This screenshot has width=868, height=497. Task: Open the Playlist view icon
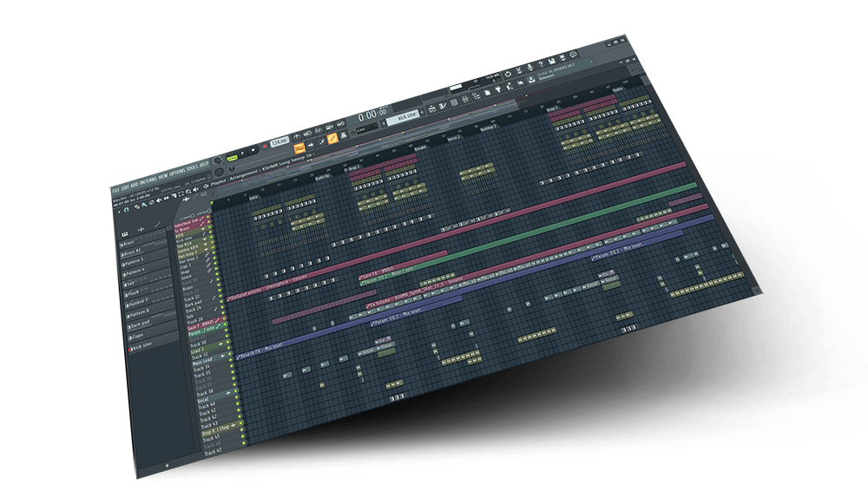click(x=432, y=109)
